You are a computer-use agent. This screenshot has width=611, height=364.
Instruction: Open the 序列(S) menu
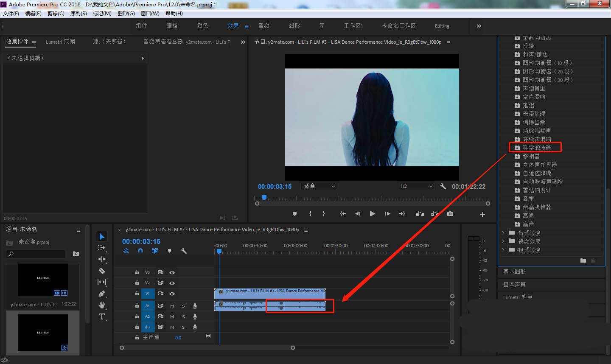pos(78,14)
